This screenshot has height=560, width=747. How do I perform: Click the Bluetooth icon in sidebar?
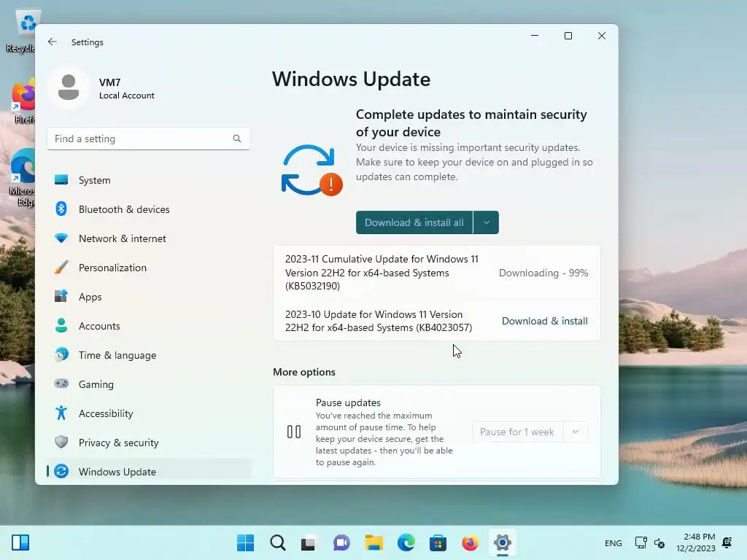point(61,209)
